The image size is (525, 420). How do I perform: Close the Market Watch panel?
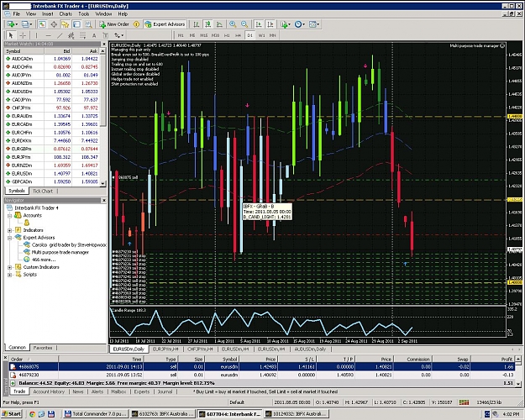(104, 44)
